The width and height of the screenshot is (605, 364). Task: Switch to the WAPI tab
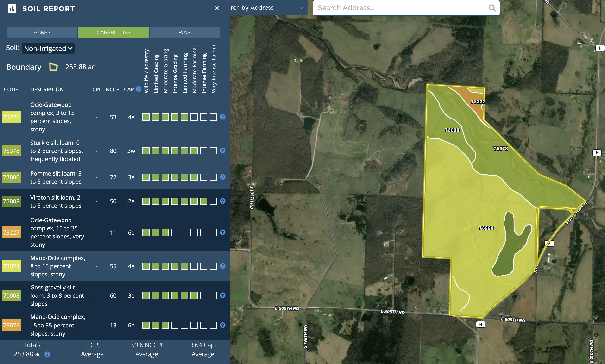coord(185,32)
